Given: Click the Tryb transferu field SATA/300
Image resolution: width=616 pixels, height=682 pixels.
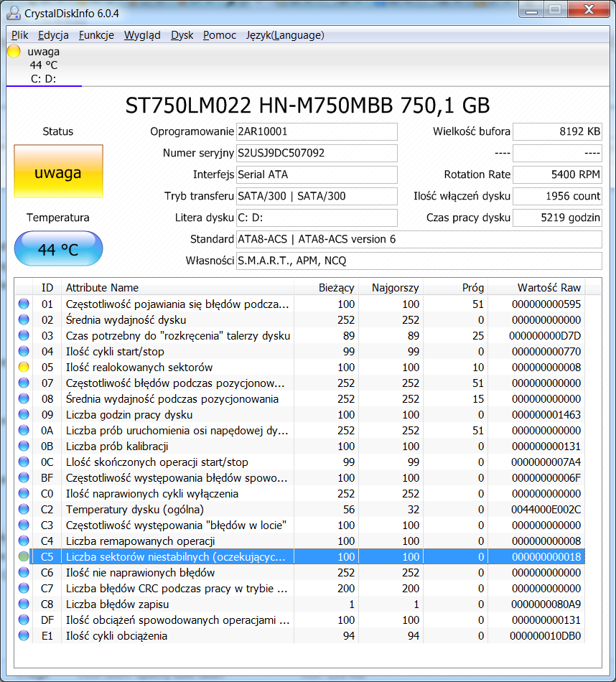Looking at the screenshot, I should tap(317, 196).
